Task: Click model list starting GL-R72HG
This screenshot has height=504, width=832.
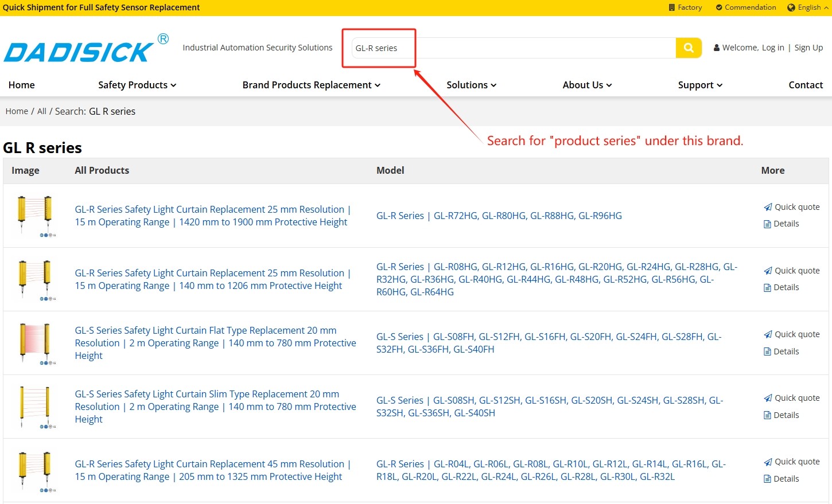Action: point(499,216)
